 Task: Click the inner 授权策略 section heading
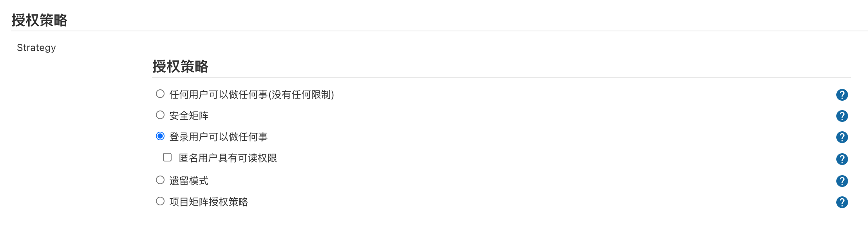[180, 66]
